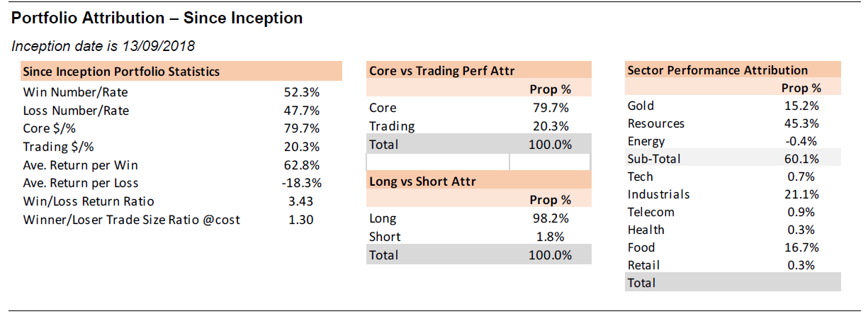Click the Sector Performance Attribution header
Screen dimensions: 868x314
717,70
